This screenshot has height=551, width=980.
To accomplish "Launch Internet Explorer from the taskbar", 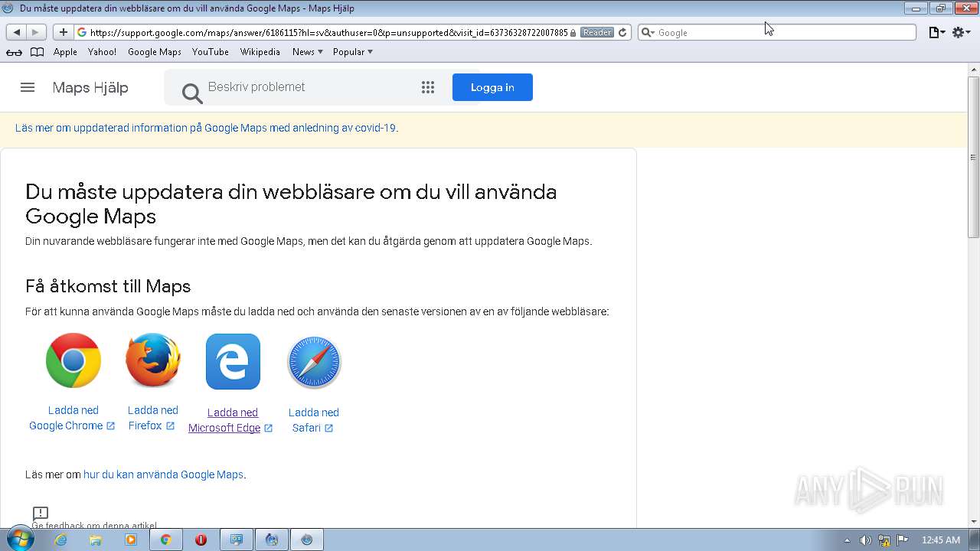I will point(60,540).
